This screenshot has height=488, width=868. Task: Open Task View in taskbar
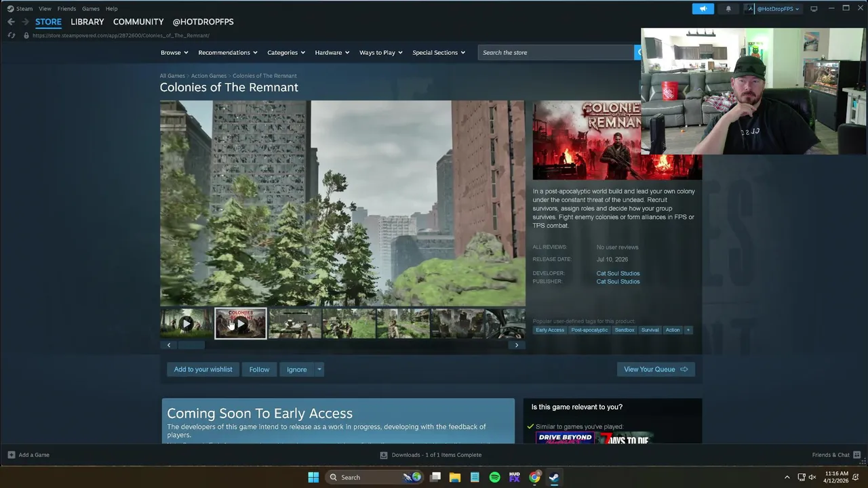435,477
